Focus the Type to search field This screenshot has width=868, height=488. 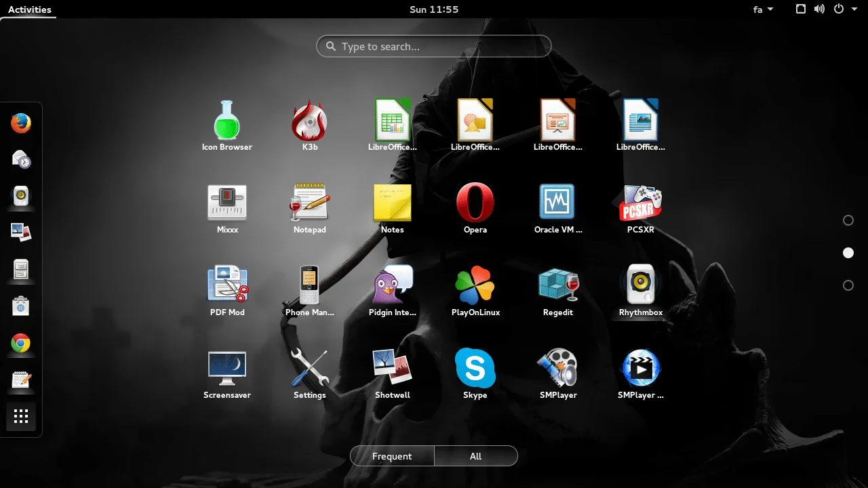(x=434, y=46)
